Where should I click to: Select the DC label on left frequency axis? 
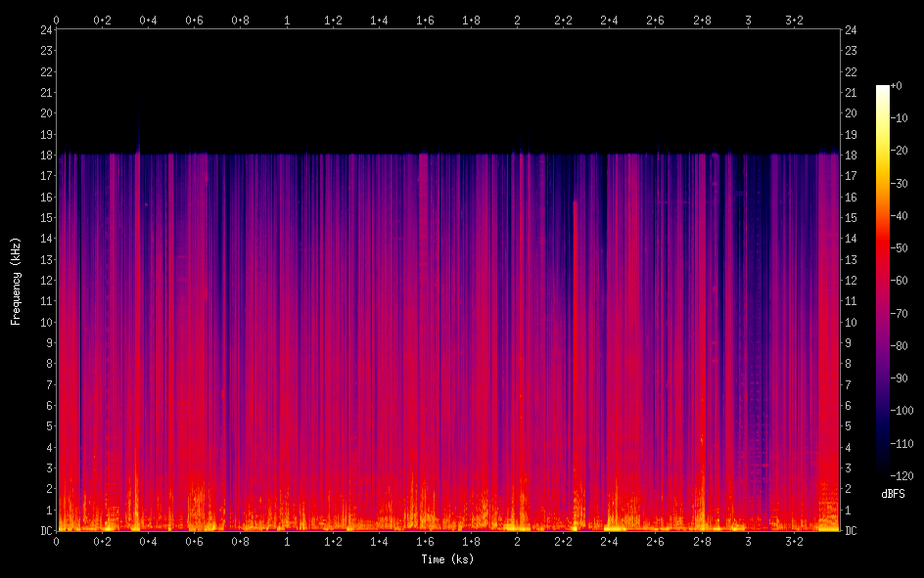[x=44, y=531]
